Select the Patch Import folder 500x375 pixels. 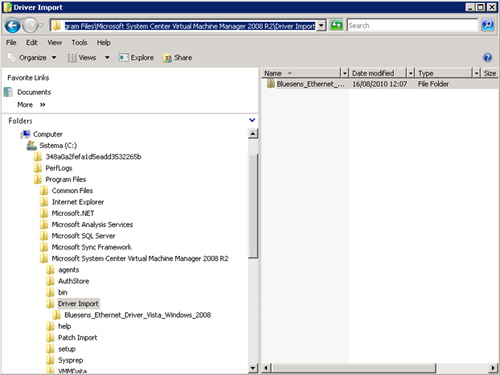(78, 338)
